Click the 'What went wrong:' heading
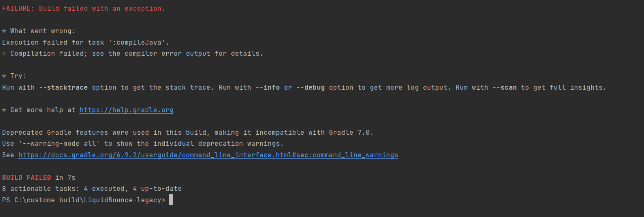 click(x=42, y=31)
